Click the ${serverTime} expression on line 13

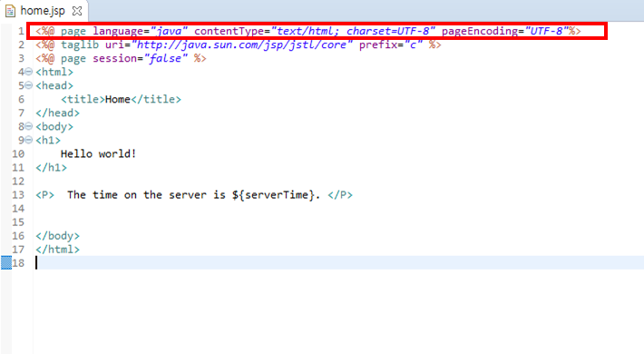[x=273, y=195]
